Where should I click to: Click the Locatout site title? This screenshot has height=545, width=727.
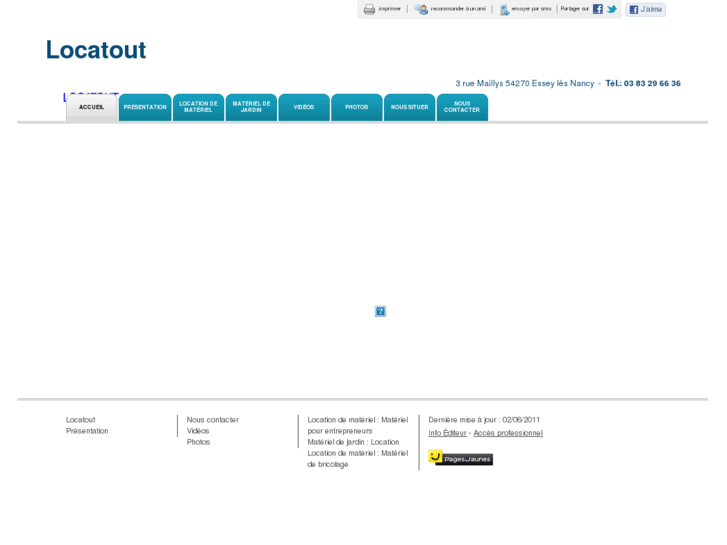point(96,50)
